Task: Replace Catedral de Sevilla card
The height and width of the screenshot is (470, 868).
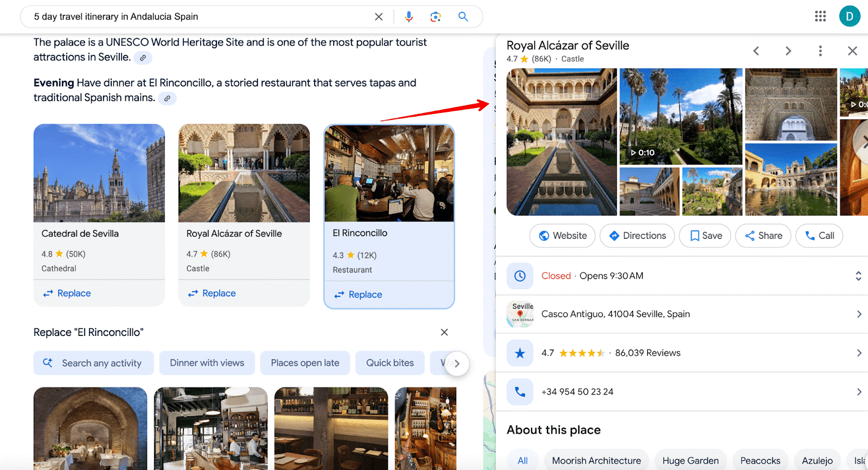Action: click(67, 294)
